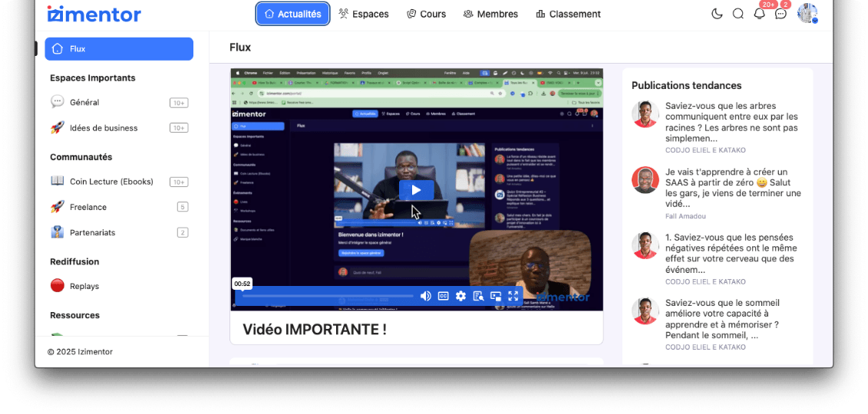The width and height of the screenshot is (868, 414).
Task: Open trending post about arbres communiquent
Action: [x=731, y=122]
